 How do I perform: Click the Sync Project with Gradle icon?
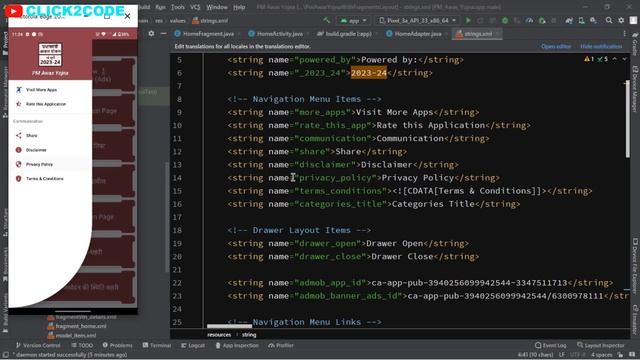569,20
